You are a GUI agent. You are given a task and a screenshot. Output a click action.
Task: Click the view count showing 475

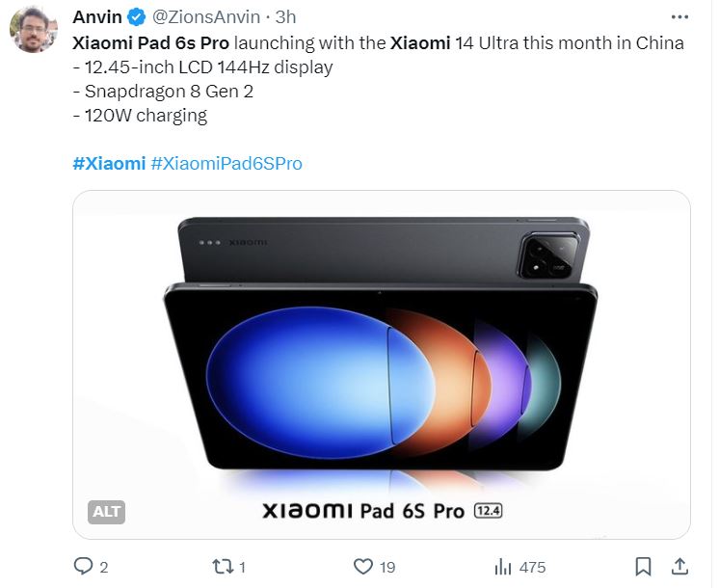532,567
